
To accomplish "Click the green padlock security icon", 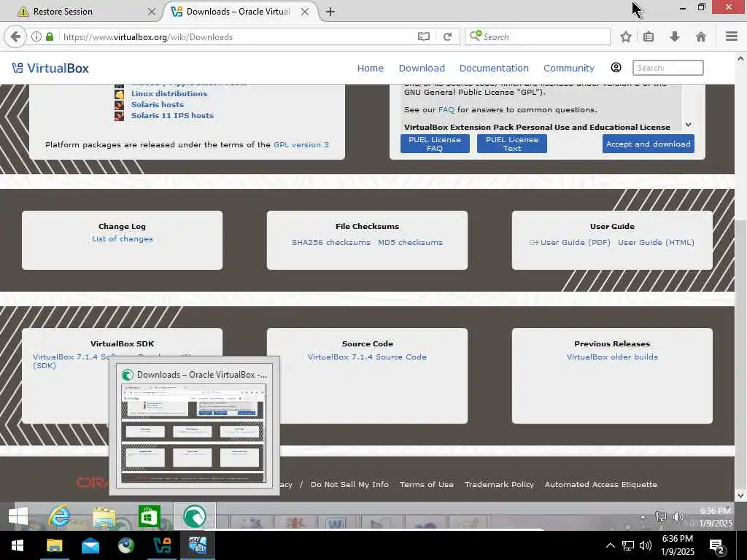I will pos(50,36).
